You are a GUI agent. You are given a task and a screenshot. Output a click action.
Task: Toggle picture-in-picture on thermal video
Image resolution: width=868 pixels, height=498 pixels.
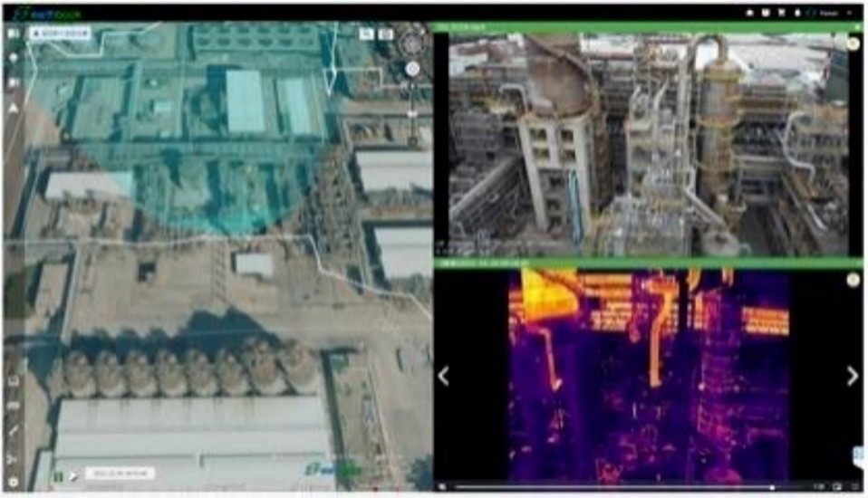coord(837,487)
